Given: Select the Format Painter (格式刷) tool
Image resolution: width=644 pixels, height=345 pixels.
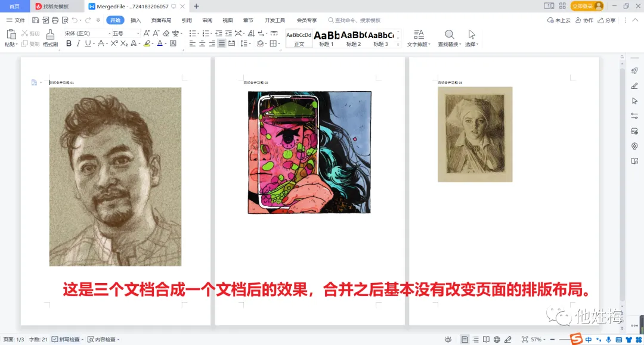Looking at the screenshot, I should 50,35.
